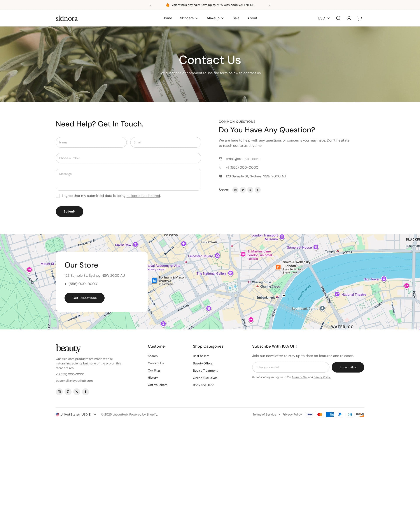Click the Diners Club payment icon
The width and height of the screenshot is (420, 525).
pos(350,415)
